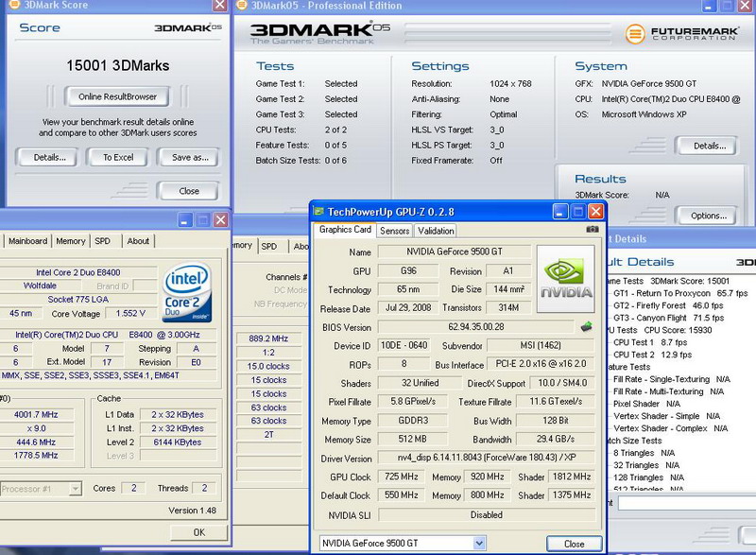Click the Shader clock value 1812 MHz
Image resolution: width=756 pixels, height=555 pixels.
572,477
